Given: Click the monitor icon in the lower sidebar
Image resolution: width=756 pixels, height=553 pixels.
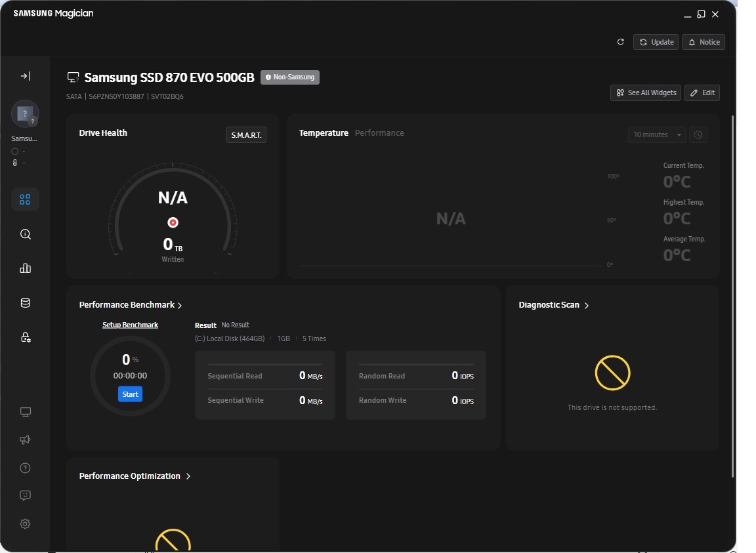Looking at the screenshot, I should tap(26, 412).
